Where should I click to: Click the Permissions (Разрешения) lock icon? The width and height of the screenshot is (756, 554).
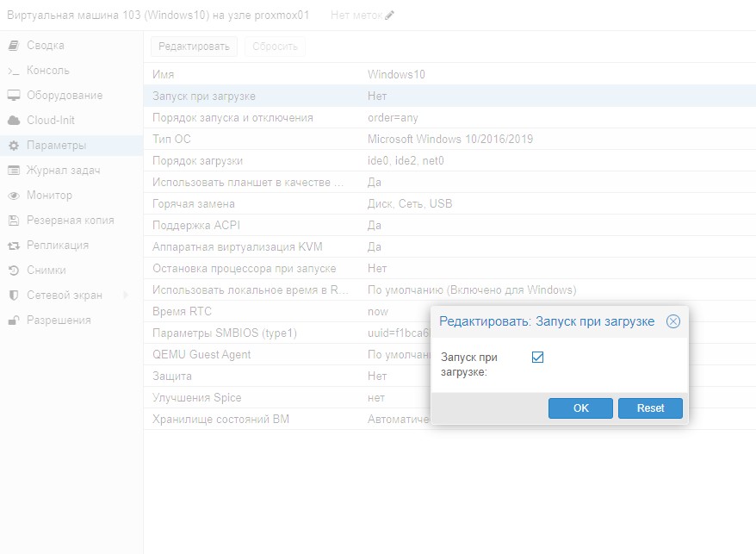(14, 321)
